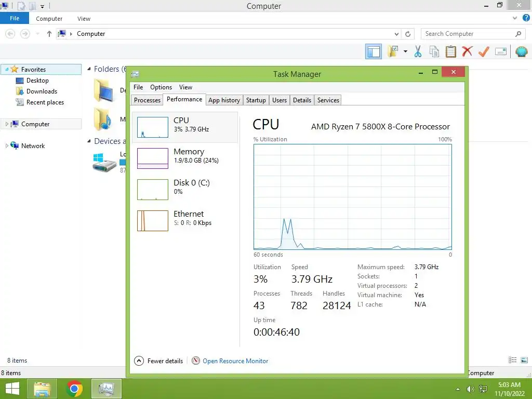Screen dimensions: 532x399
Task: Open Task Manager View menu
Action: tap(185, 87)
